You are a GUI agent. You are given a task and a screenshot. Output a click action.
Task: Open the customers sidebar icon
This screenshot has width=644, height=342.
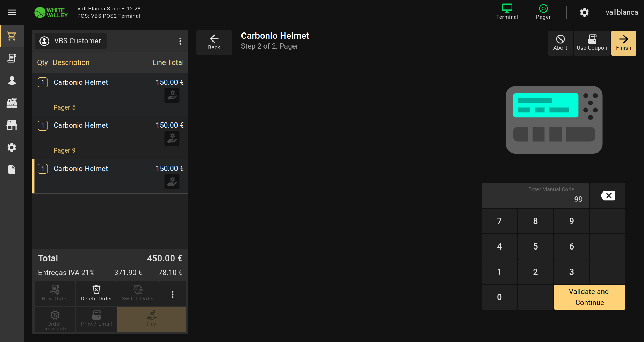pyautogui.click(x=12, y=81)
